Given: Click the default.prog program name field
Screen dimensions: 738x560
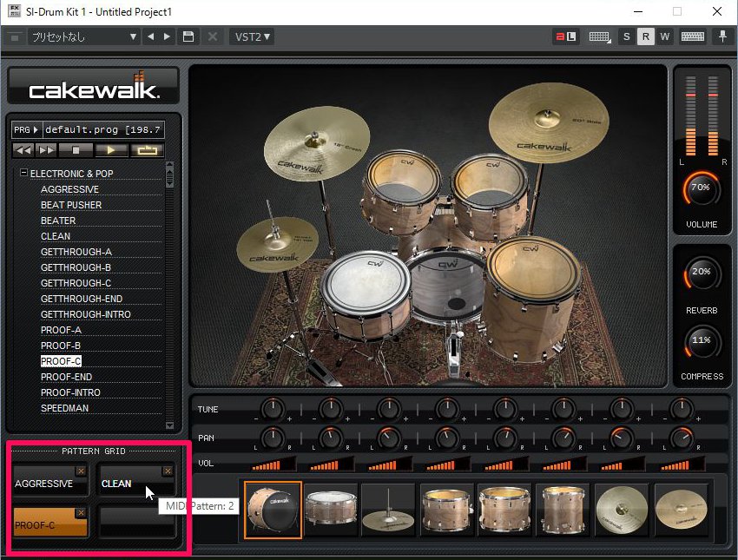Looking at the screenshot, I should [x=103, y=129].
